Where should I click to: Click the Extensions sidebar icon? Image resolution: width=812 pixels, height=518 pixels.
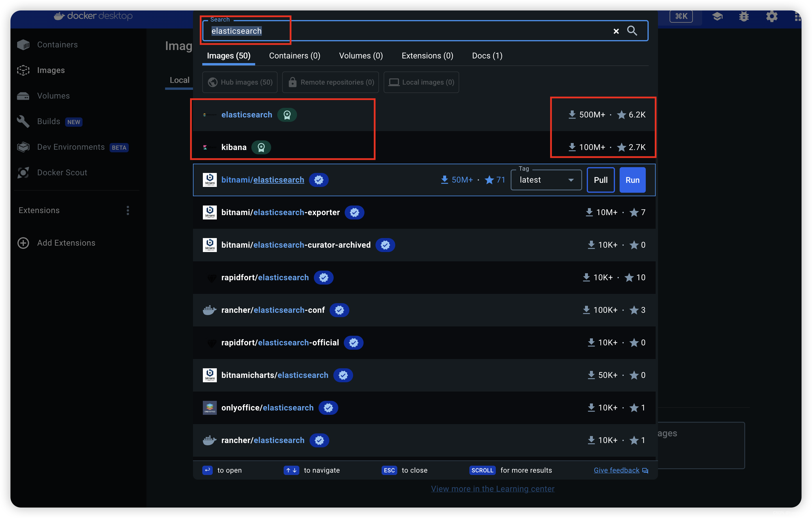pyautogui.click(x=38, y=210)
